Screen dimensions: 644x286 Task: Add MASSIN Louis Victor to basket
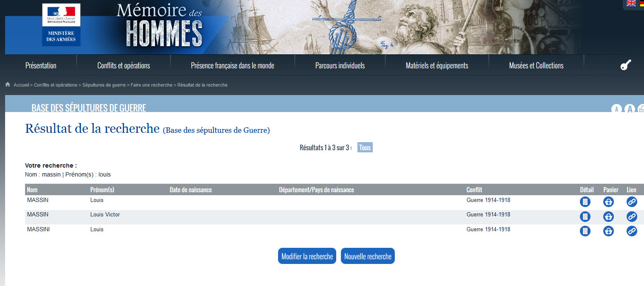point(608,217)
